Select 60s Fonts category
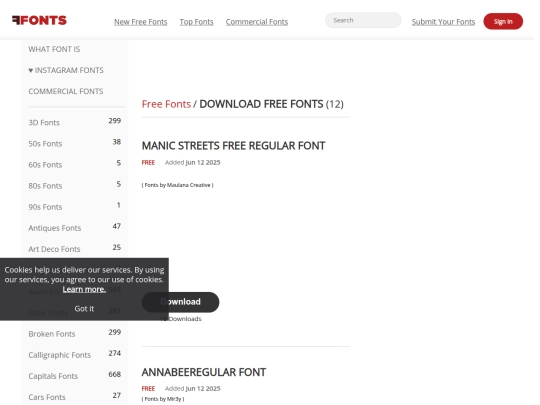The height and width of the screenshot is (405, 540). 45,165
